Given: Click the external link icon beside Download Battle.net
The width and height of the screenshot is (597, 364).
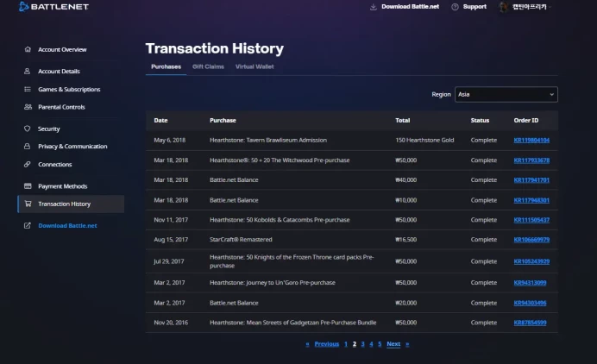Looking at the screenshot, I should 28,225.
